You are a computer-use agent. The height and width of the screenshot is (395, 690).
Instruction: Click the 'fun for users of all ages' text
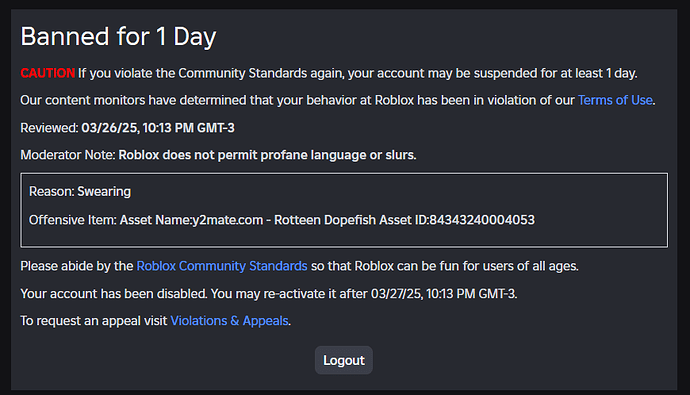point(504,266)
